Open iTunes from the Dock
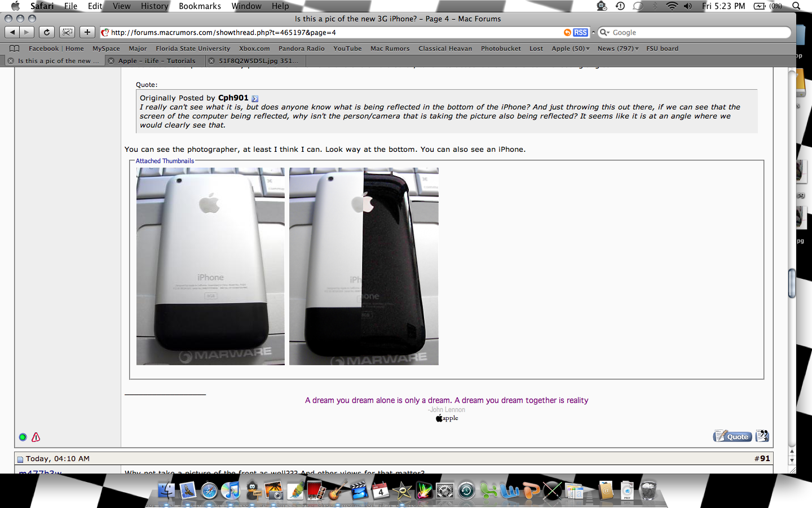812x508 pixels. click(x=231, y=491)
